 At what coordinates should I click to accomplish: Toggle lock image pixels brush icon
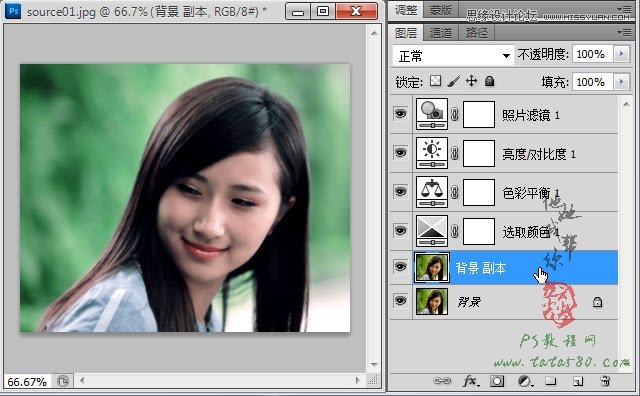pyautogui.click(x=453, y=81)
